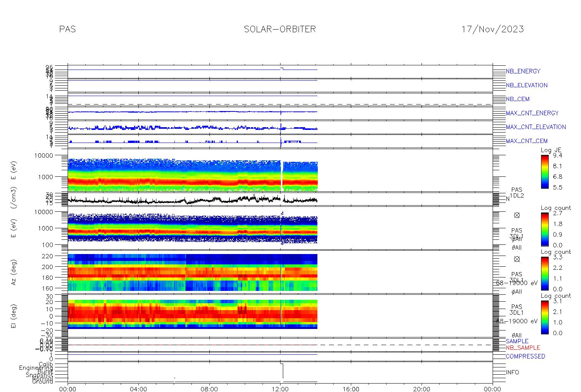Image resolution: width=581 pixels, height=392 pixels.
Task: Click the 6.8 value on Log JE scale
Action: 558,177
